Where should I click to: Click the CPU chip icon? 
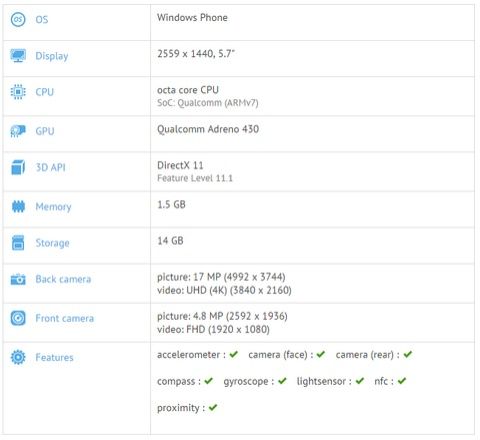pos(18,92)
